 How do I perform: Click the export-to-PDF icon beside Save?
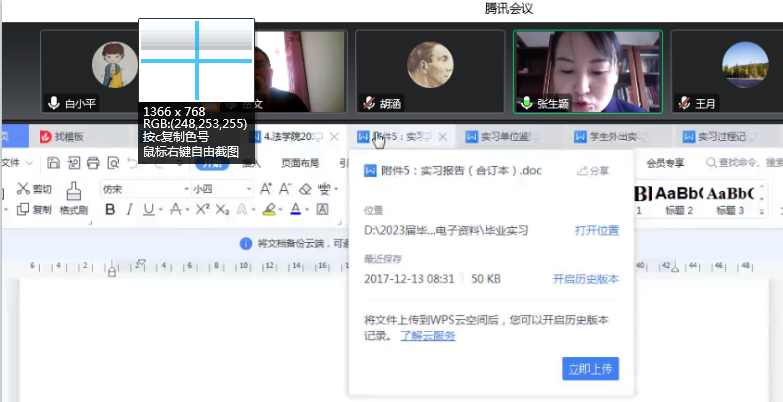pos(73,163)
